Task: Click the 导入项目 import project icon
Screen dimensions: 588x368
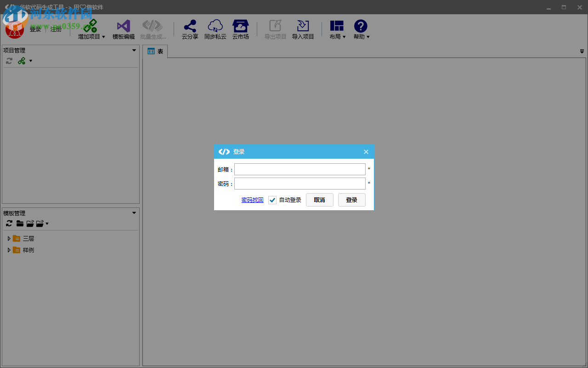Action: [x=303, y=26]
